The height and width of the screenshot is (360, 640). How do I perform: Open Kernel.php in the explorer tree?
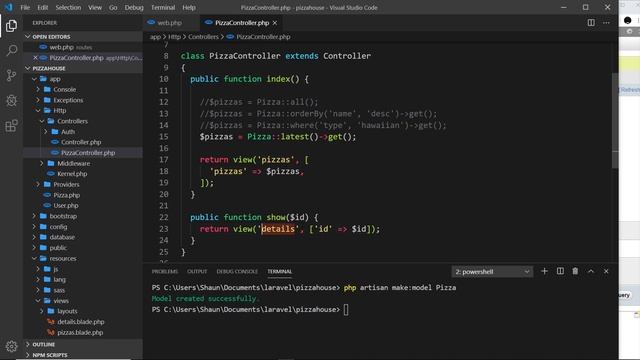[72, 174]
